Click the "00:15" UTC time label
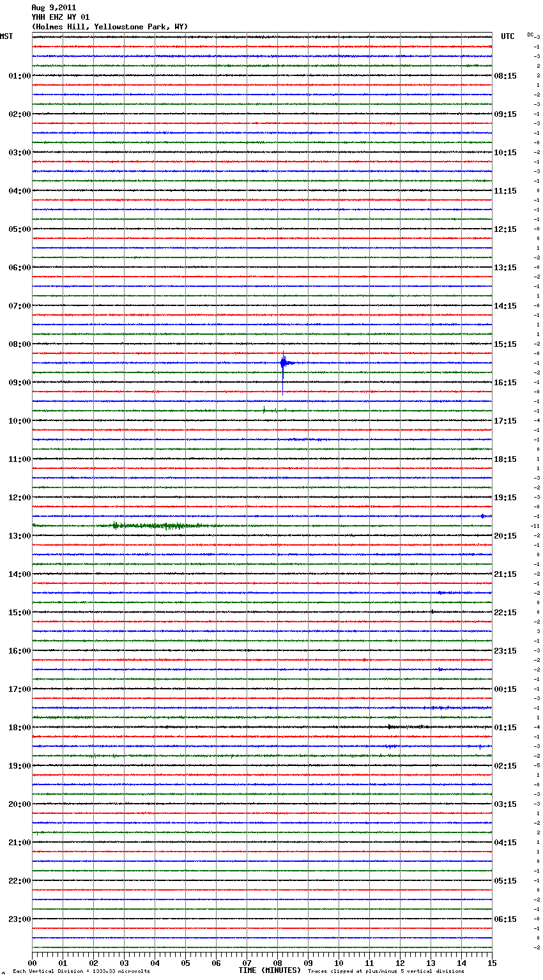Screen dimensions: 543x980 click(505, 689)
